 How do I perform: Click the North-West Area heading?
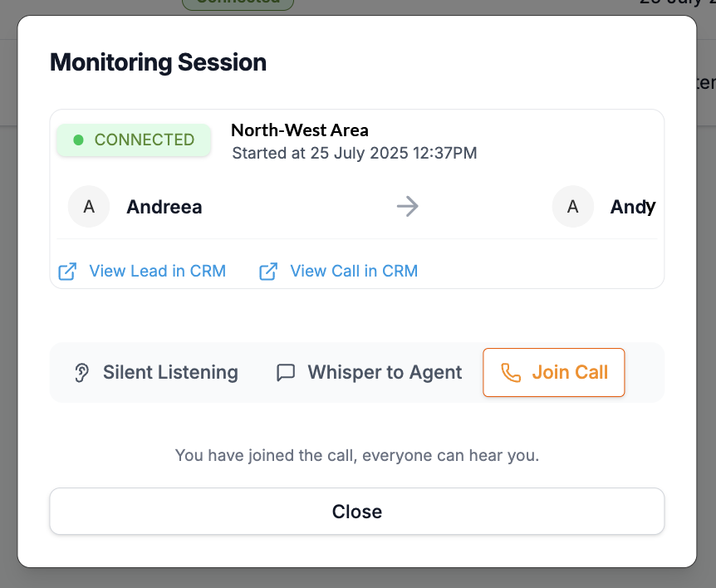[x=300, y=130]
